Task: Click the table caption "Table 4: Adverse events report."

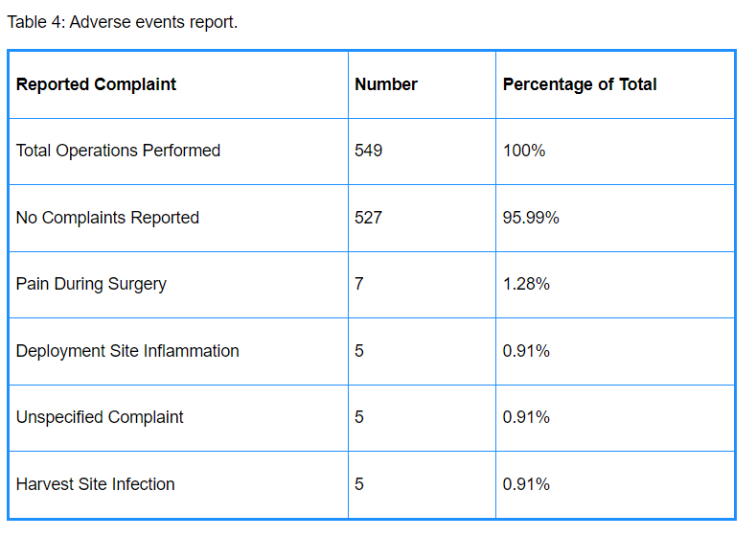Action: (123, 22)
